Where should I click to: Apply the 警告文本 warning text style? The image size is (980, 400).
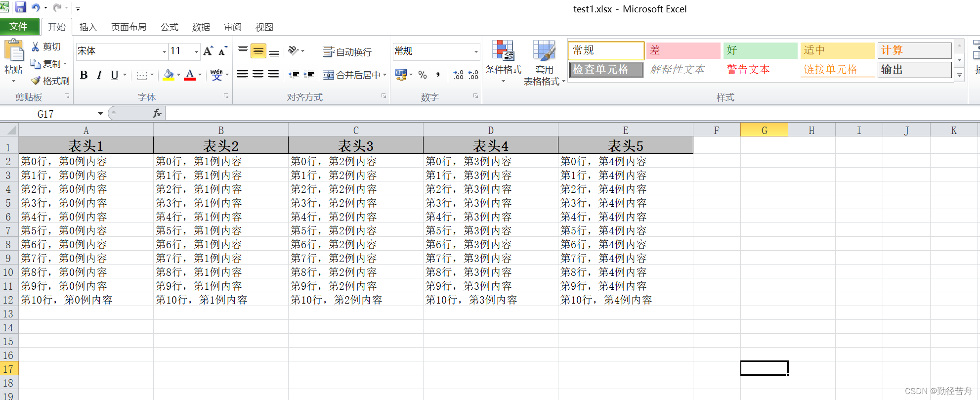(x=760, y=70)
